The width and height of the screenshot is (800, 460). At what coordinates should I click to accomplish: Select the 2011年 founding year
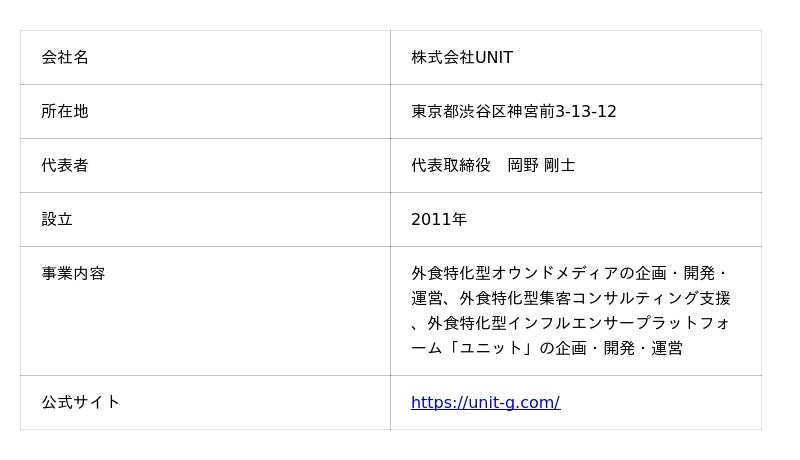click(x=439, y=220)
